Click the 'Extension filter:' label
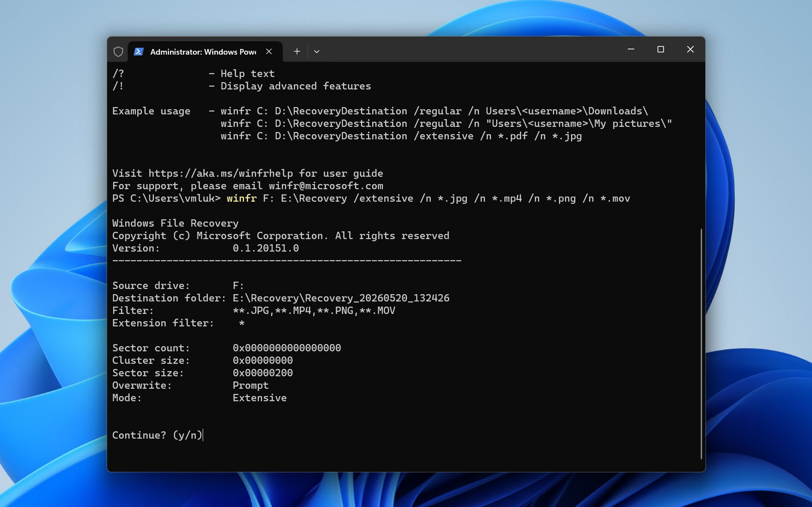This screenshot has width=812, height=507. click(x=163, y=323)
